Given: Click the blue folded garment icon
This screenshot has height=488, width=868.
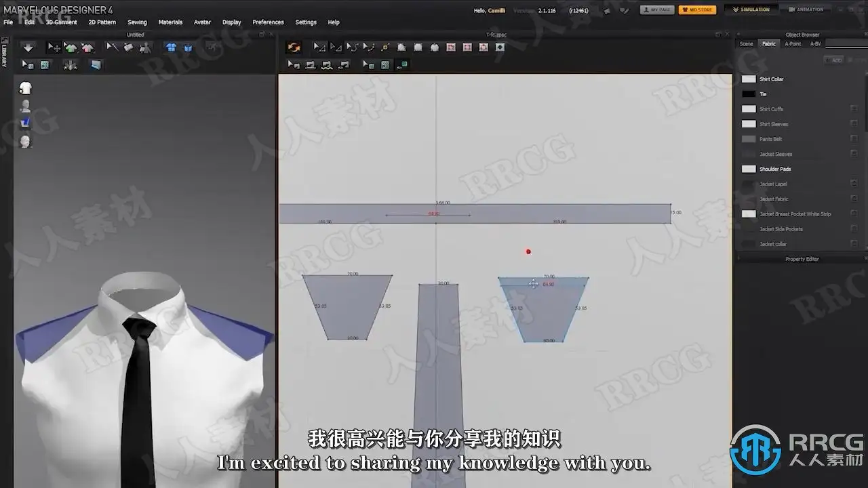Looking at the screenshot, I should 188,47.
